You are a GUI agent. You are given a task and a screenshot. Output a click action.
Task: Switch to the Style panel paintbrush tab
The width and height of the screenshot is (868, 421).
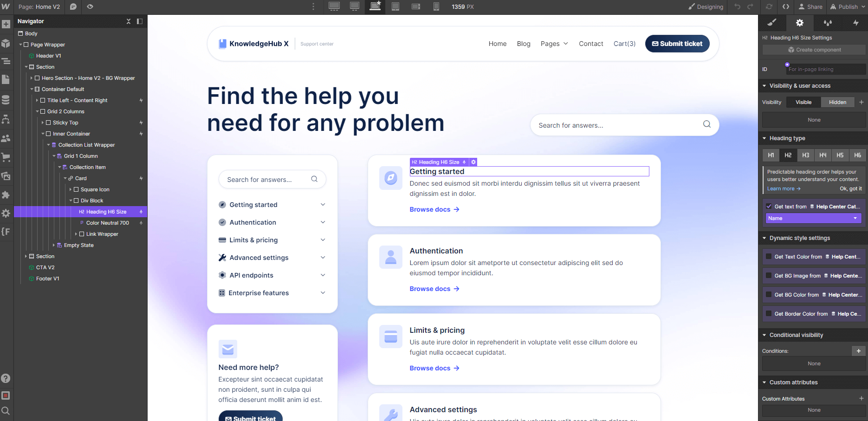(772, 22)
